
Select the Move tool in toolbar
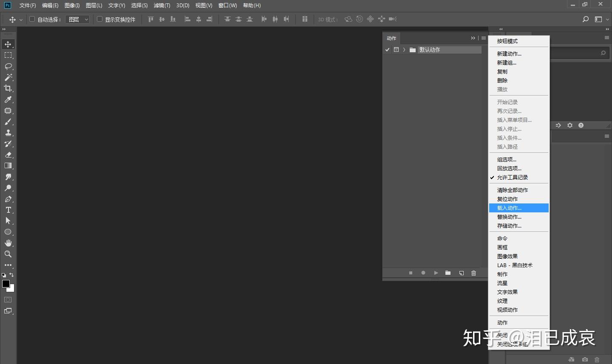point(8,44)
